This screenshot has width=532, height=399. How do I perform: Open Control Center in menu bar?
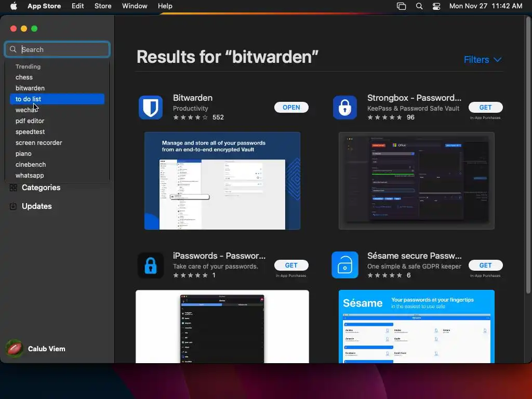(436, 6)
